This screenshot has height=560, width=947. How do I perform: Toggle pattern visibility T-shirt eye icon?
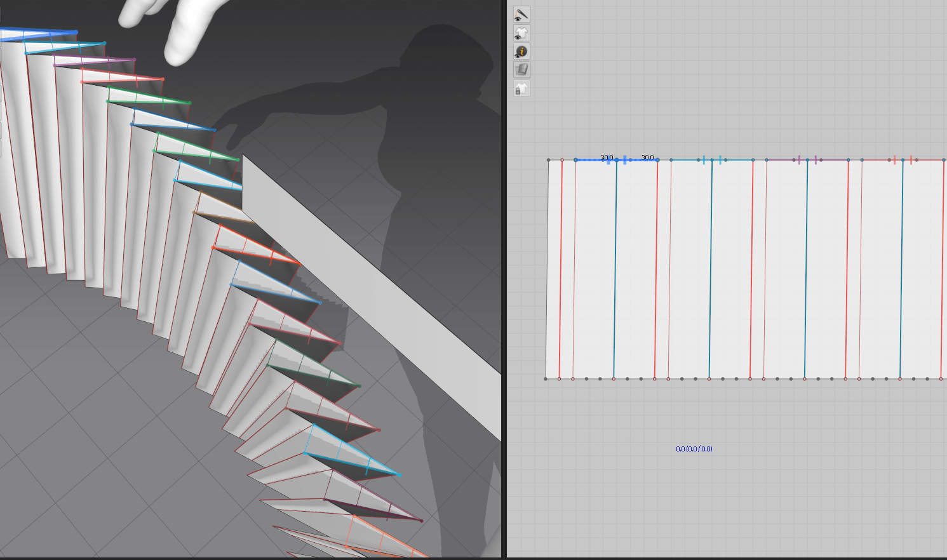pyautogui.click(x=521, y=33)
